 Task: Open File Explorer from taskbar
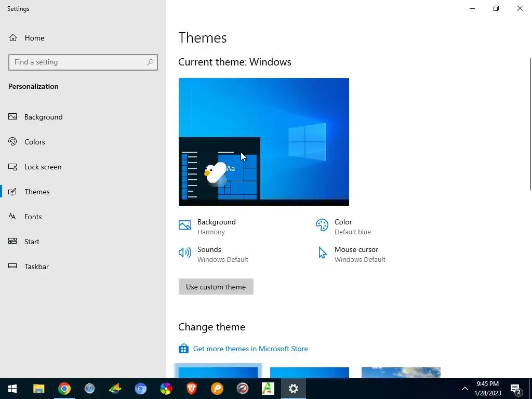pyautogui.click(x=38, y=389)
